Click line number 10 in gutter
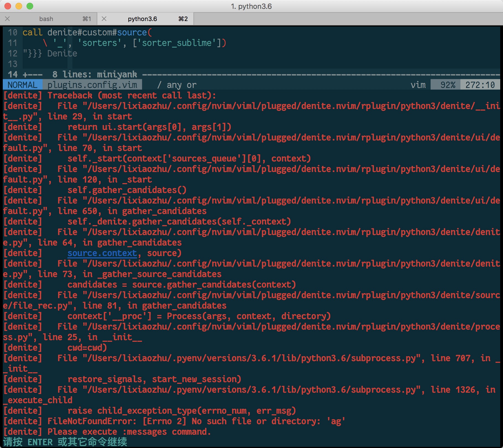This screenshot has width=503, height=448. click(13, 32)
